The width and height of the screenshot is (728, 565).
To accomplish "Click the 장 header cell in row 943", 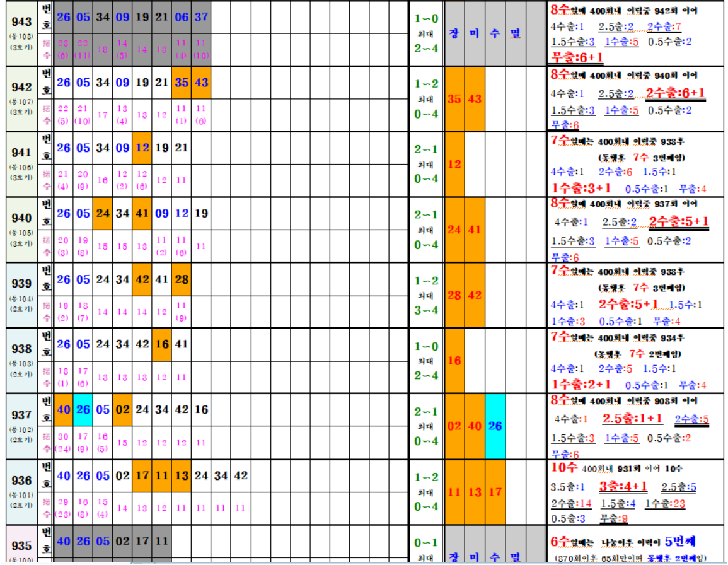I will [454, 33].
